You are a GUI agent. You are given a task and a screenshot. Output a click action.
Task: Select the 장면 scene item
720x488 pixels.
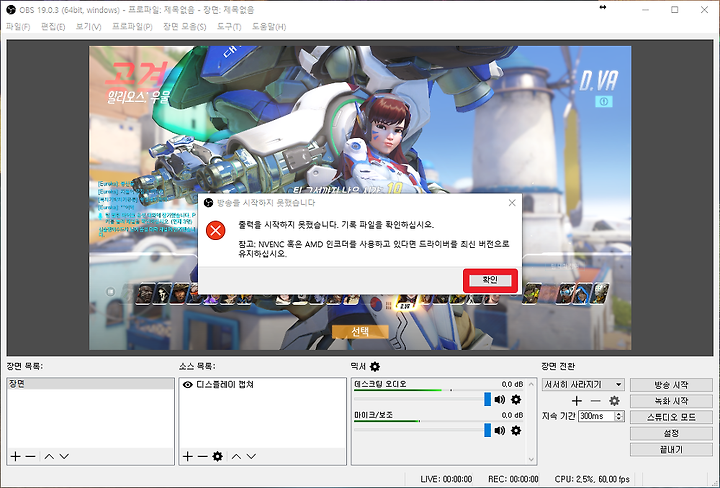(x=90, y=384)
